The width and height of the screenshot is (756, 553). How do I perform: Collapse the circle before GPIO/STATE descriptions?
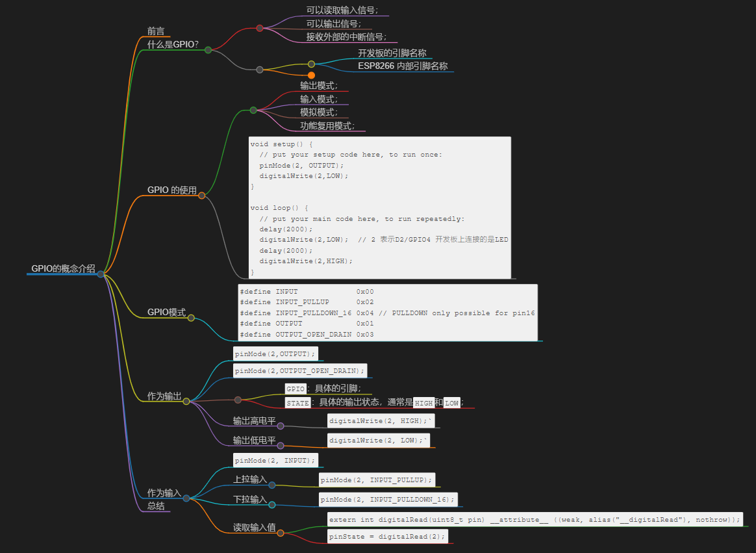[x=238, y=400]
